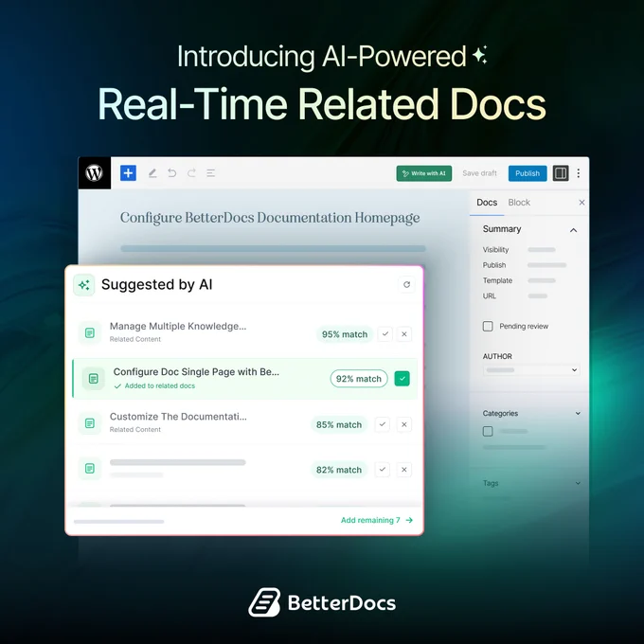The height and width of the screenshot is (644, 644).
Task: Click doc icon of Customize The Documentation
Action: pyautogui.click(x=90, y=423)
